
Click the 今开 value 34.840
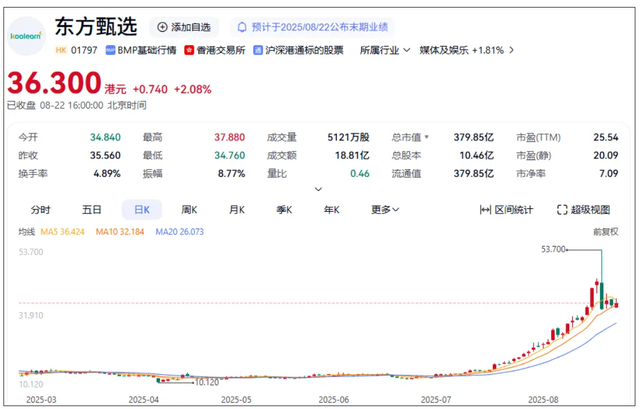[105, 137]
